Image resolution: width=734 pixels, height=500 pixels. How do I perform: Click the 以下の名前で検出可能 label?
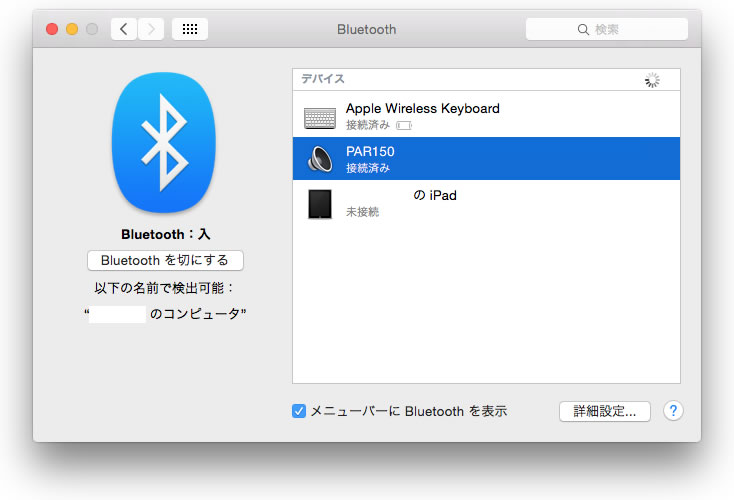[164, 288]
